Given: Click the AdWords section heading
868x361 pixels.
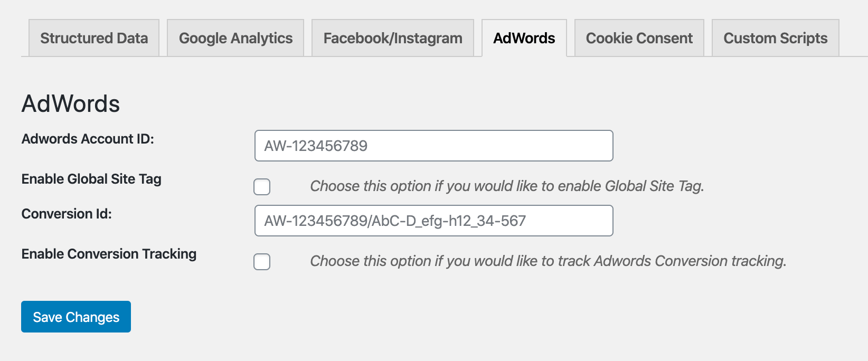Looking at the screenshot, I should [71, 103].
